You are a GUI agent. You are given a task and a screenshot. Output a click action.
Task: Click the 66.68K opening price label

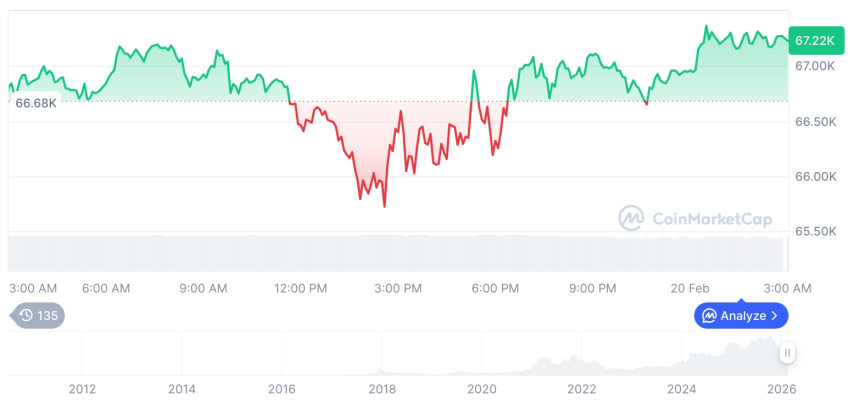point(36,103)
